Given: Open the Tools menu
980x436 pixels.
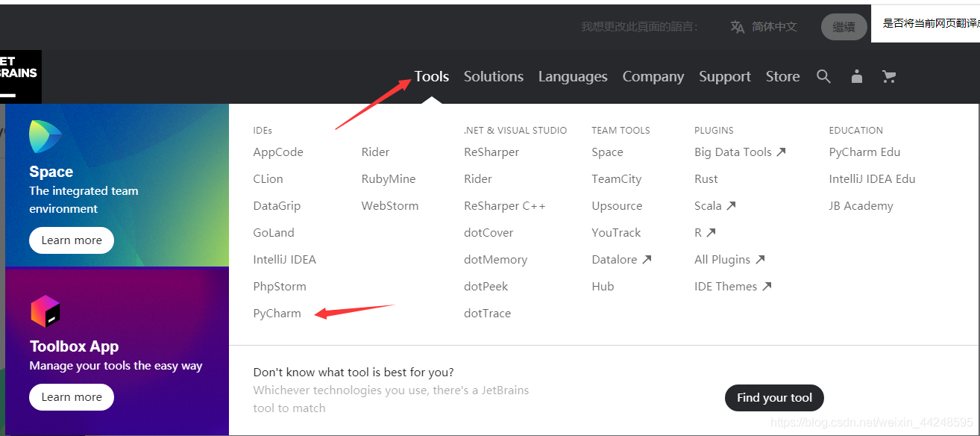Looking at the screenshot, I should point(432,76).
